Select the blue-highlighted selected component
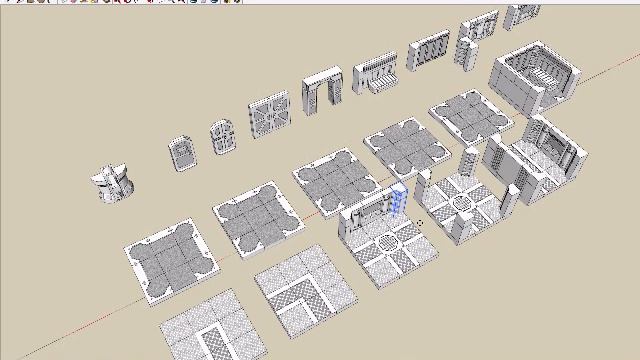The image size is (640, 360). coord(399,200)
